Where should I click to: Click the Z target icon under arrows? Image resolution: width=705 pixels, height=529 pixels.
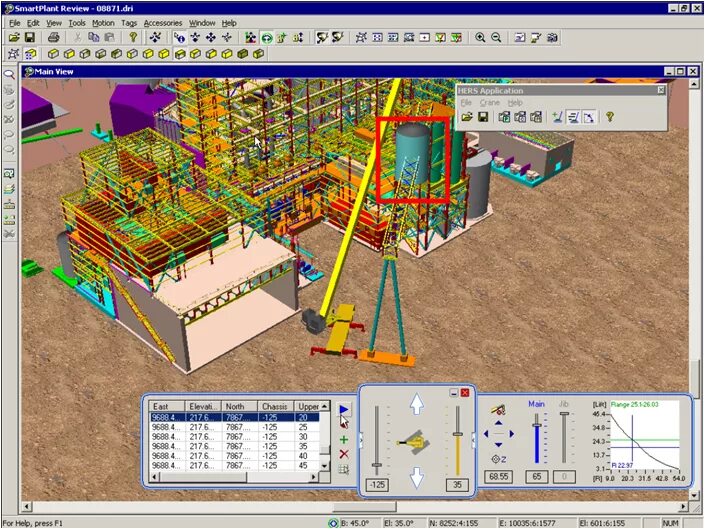coord(499,459)
